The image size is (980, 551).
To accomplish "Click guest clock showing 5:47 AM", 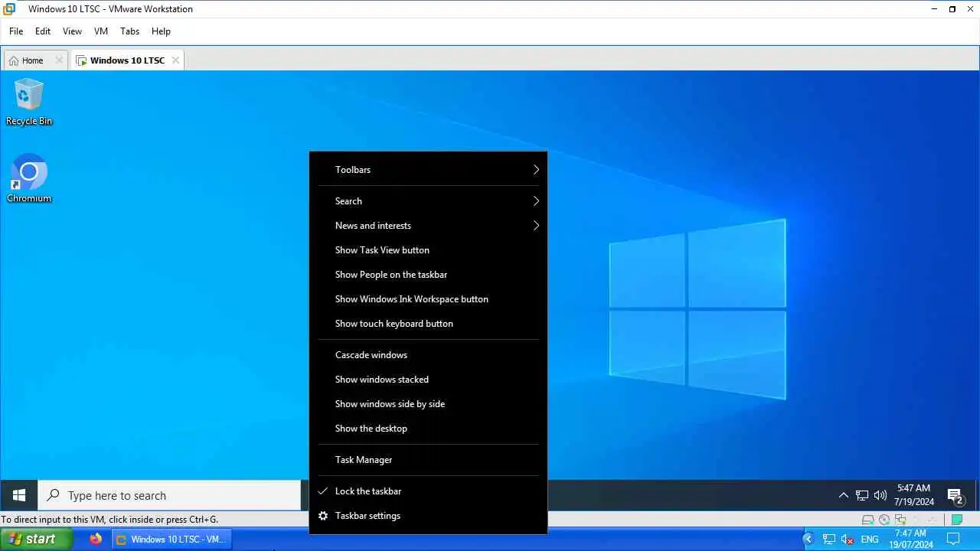I will pos(913,495).
